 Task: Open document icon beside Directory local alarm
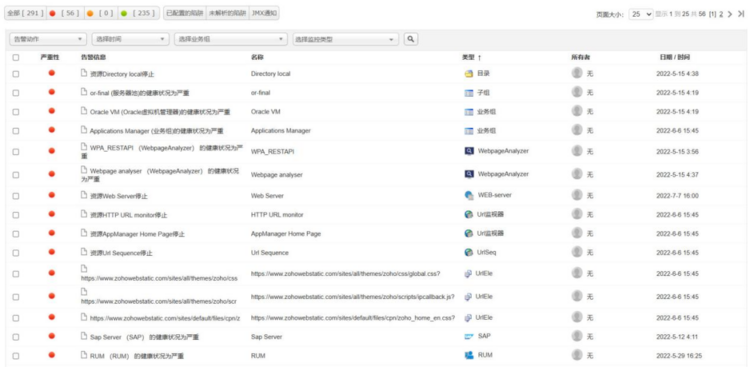84,73
